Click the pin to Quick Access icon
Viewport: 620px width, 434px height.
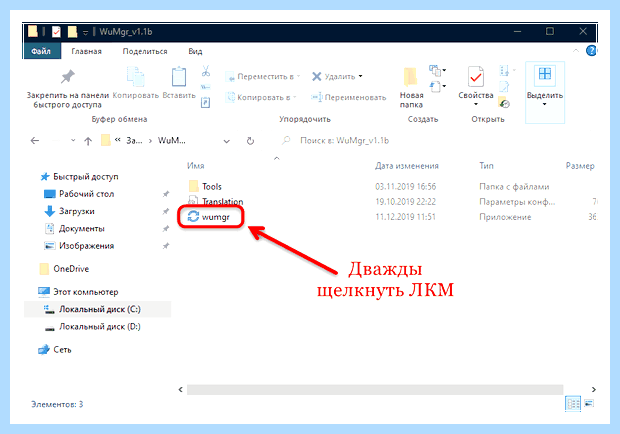point(68,76)
